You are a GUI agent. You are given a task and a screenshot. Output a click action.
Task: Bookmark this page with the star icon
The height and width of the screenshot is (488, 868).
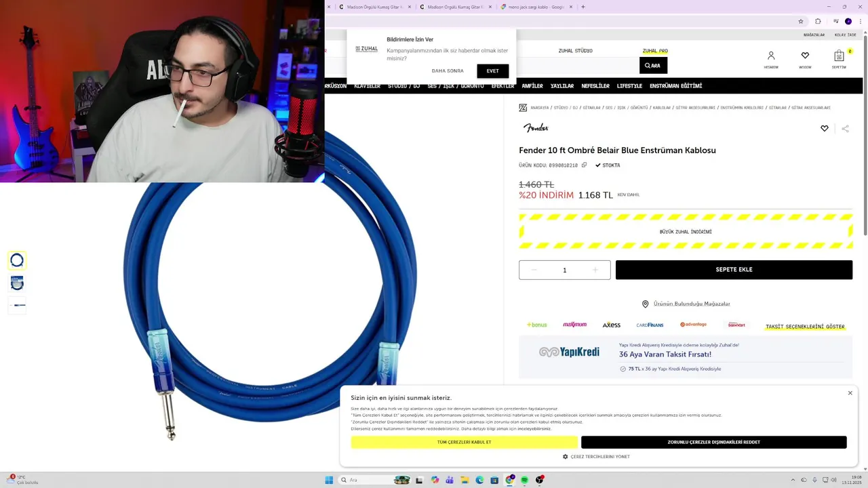coord(801,21)
